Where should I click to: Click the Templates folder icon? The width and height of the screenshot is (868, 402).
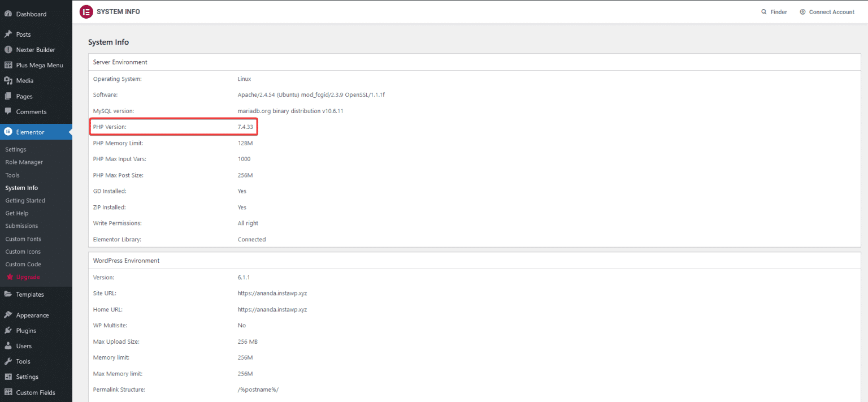pos(8,294)
